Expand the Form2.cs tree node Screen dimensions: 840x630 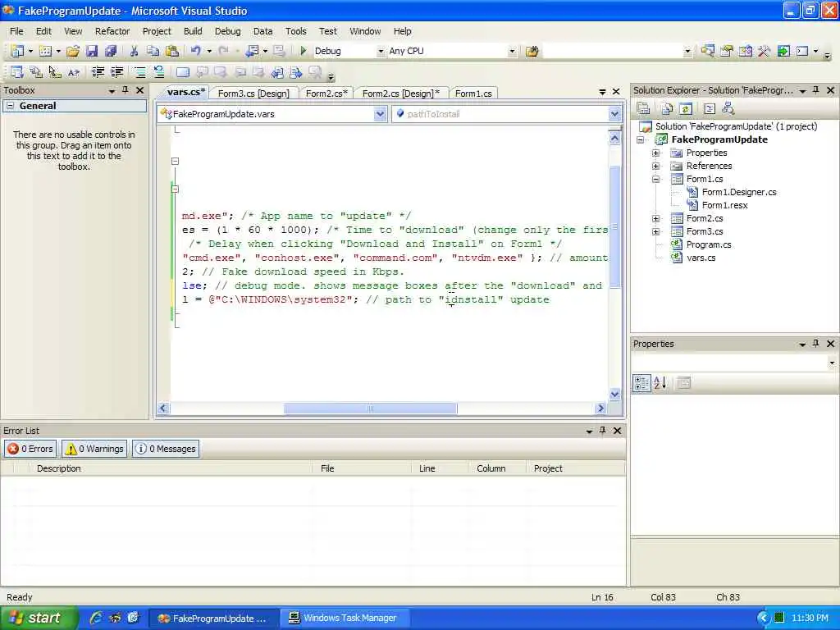tap(655, 218)
